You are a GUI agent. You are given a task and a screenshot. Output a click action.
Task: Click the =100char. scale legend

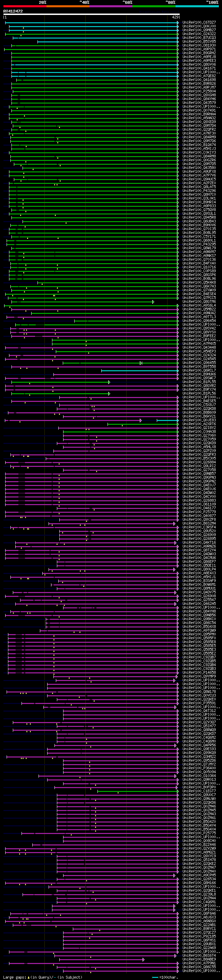coord(165,977)
